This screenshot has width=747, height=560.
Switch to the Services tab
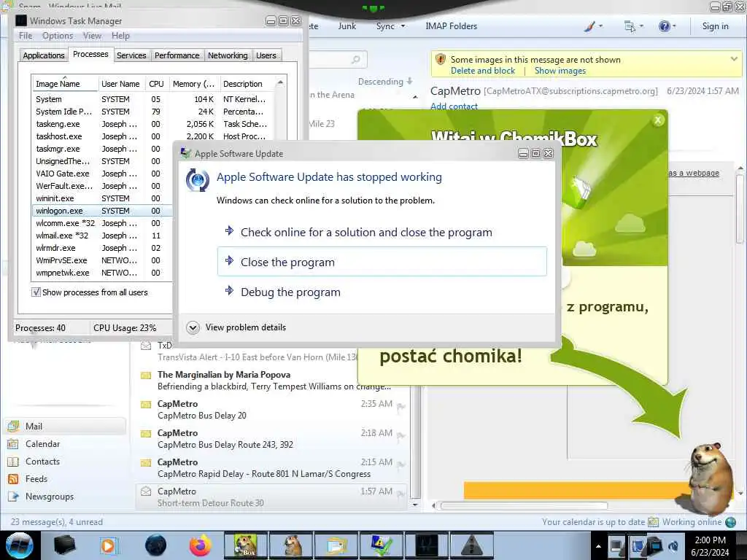pos(131,55)
